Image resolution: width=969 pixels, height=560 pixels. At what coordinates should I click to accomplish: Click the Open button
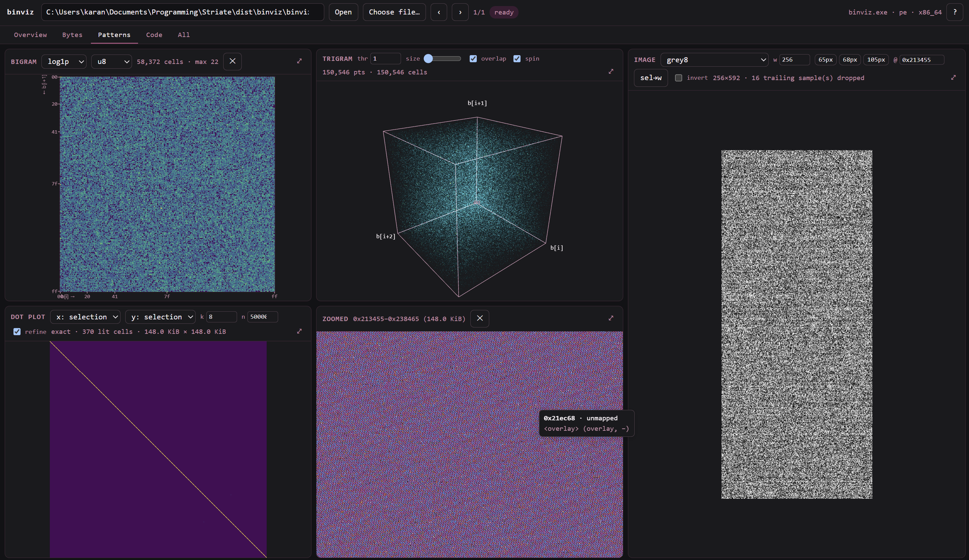[x=343, y=12]
